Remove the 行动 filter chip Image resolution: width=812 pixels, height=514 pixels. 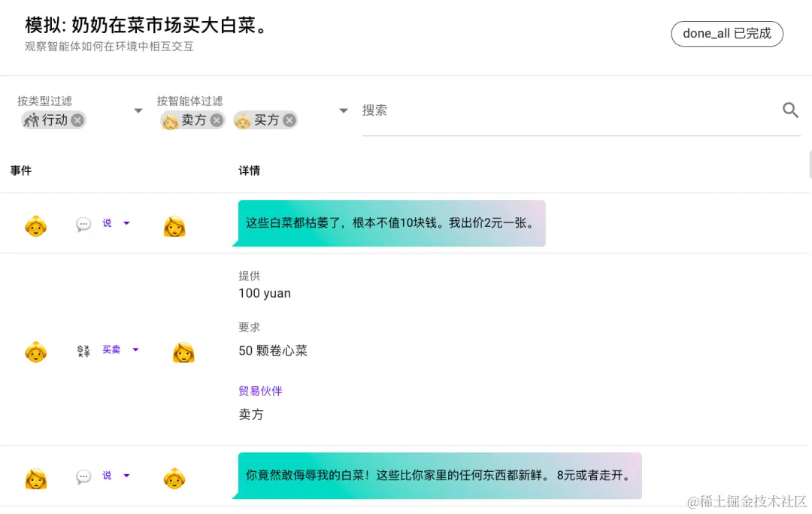pos(77,119)
